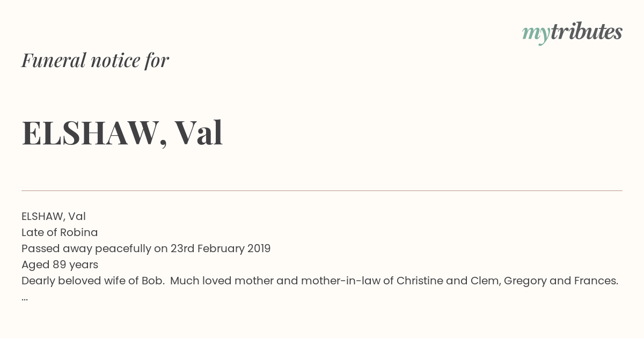The height and width of the screenshot is (338, 644).
Task: Click the small 'ELSHAW, Val' line in notice body
Action: point(54,216)
